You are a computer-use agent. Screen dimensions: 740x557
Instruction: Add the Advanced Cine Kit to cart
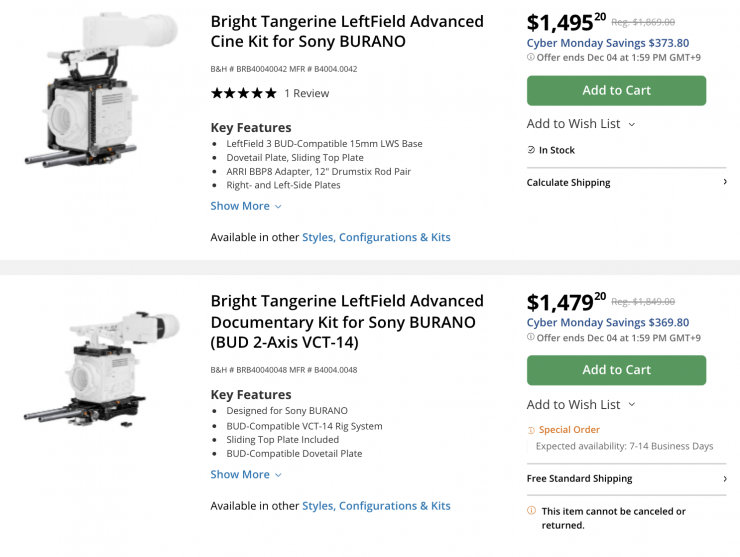[x=616, y=90]
